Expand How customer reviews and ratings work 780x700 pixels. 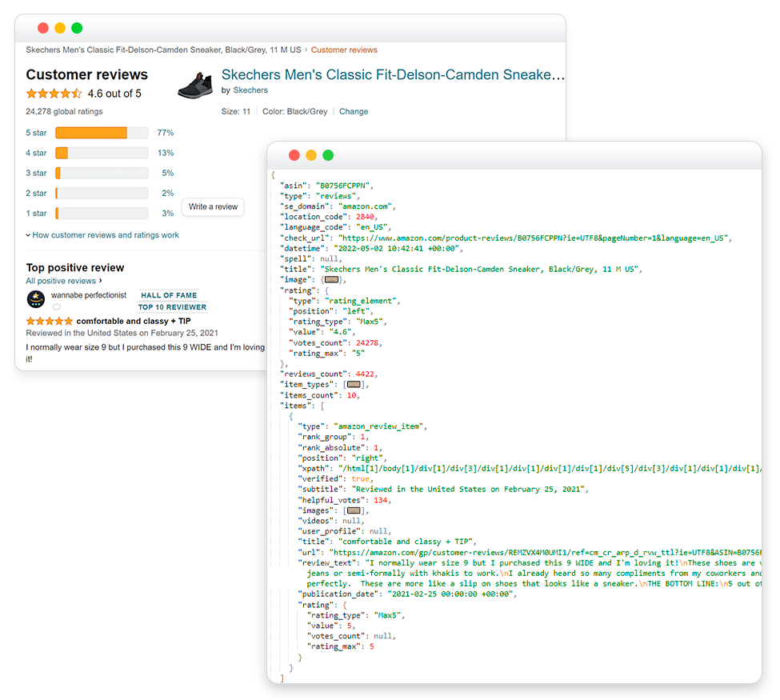(x=102, y=235)
